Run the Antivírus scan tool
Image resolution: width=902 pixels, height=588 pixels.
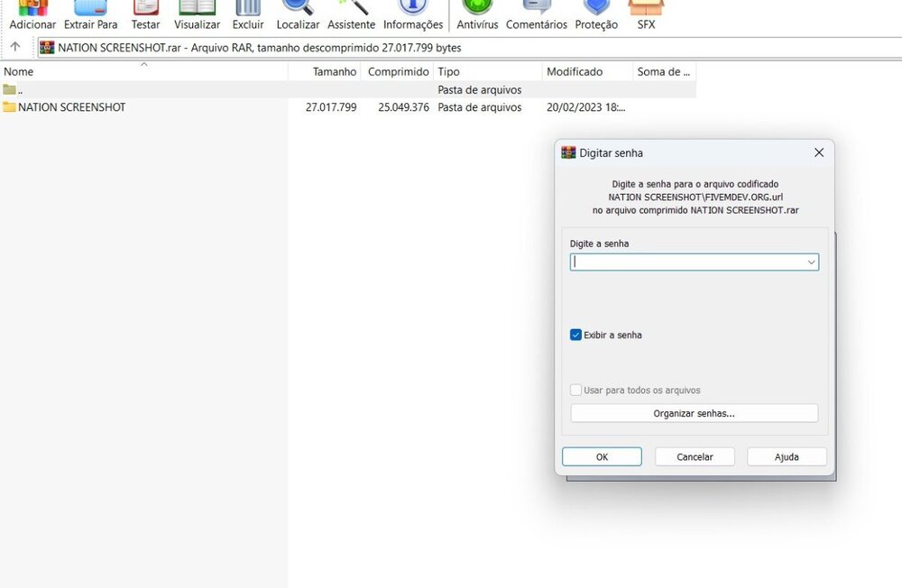tap(477, 13)
